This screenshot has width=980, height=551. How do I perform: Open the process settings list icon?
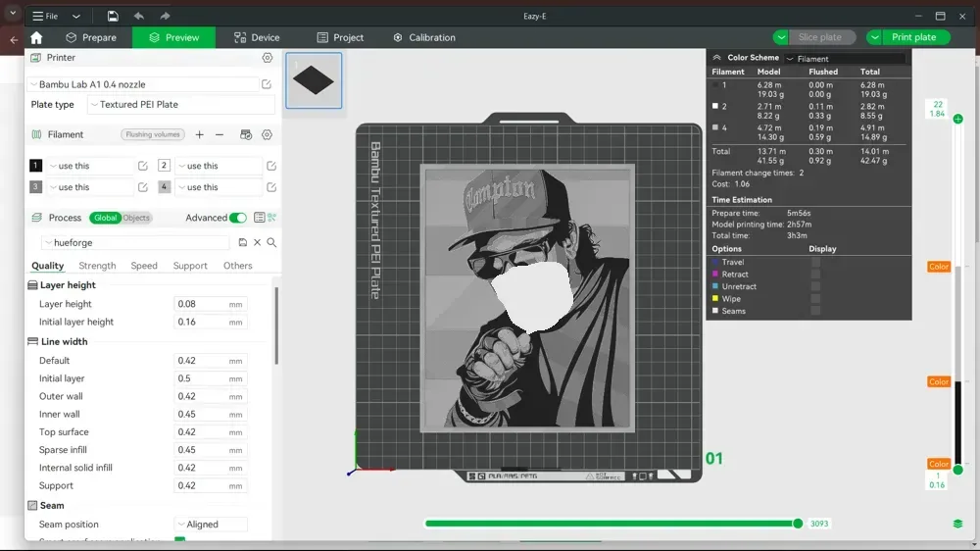coord(260,218)
